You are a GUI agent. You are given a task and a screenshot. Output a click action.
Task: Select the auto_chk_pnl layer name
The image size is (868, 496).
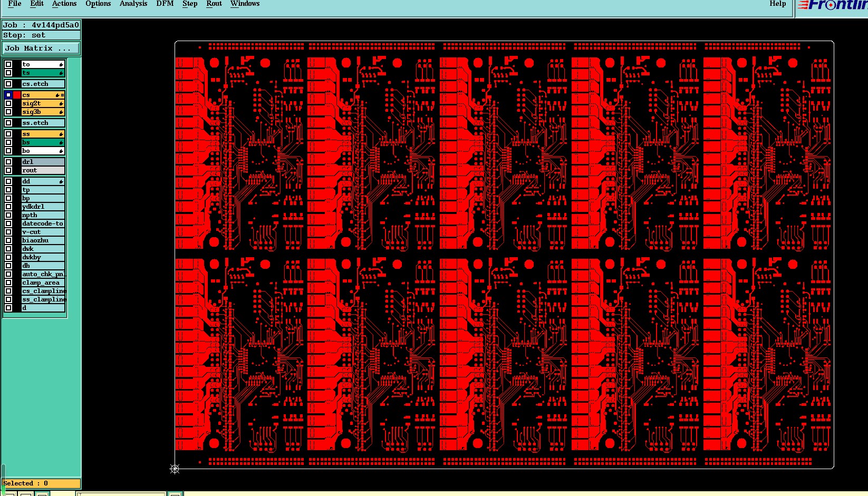[43, 274]
